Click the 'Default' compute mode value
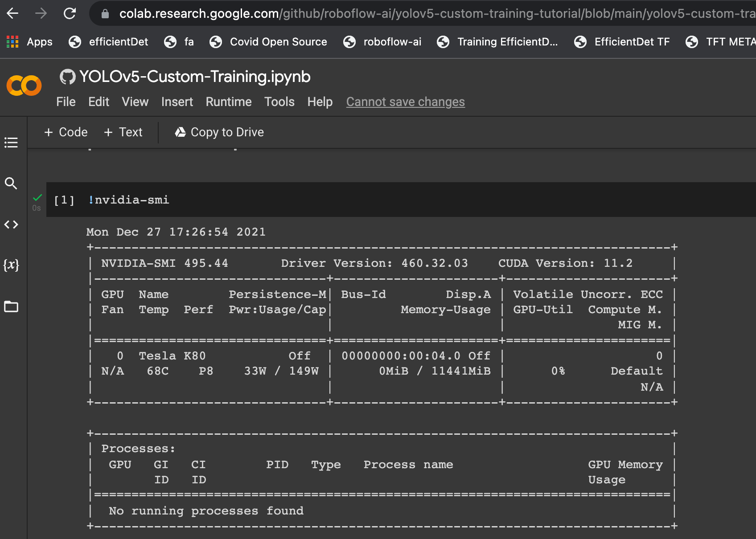The image size is (756, 539). (x=637, y=371)
